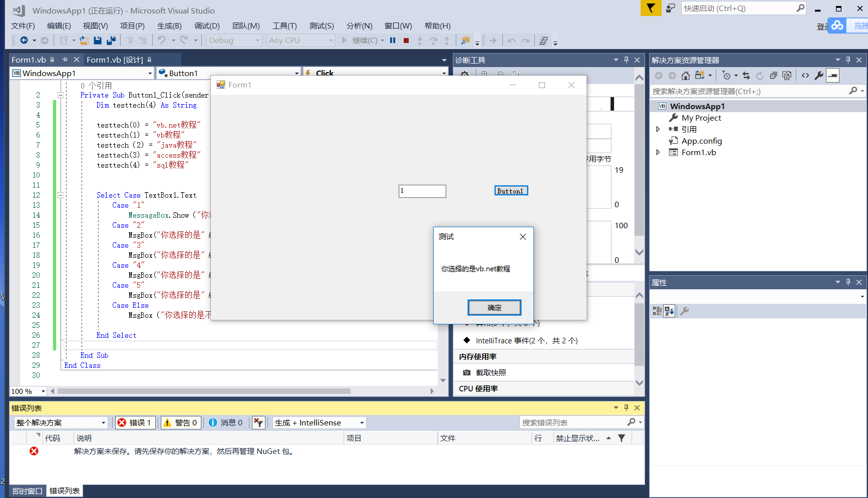Click Collapse All icon in Solution Explorer
Viewport: 868px width, 498px height.
point(773,76)
